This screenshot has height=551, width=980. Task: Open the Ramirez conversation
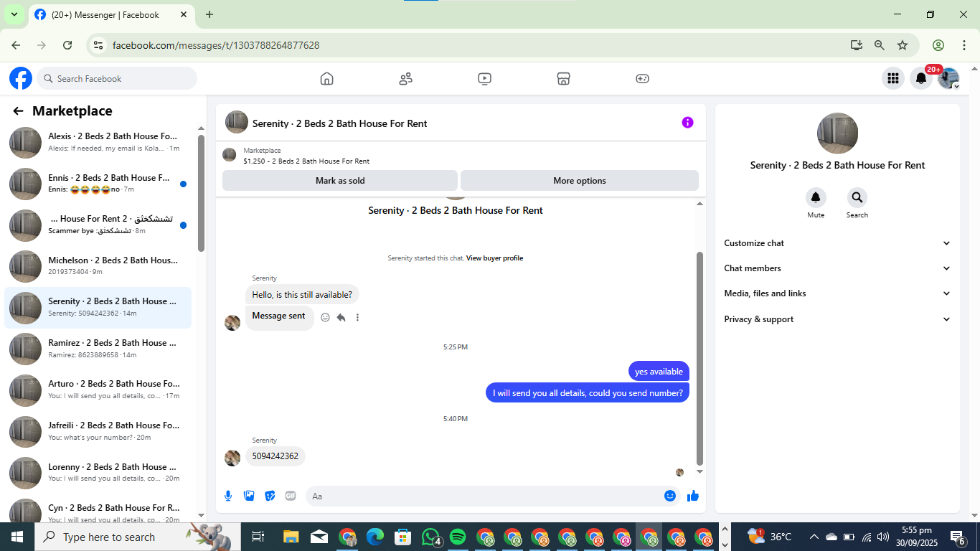[x=98, y=349]
